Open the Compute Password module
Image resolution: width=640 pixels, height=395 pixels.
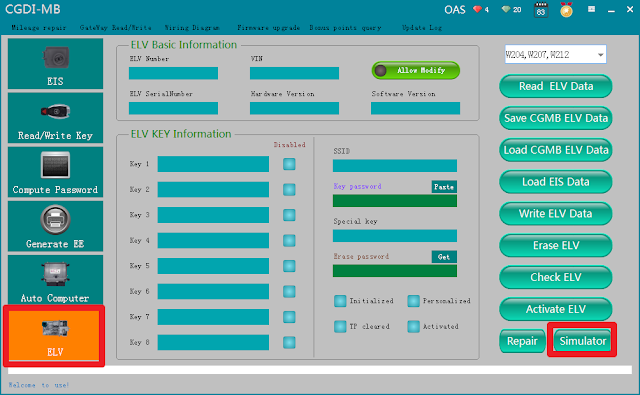[55, 172]
